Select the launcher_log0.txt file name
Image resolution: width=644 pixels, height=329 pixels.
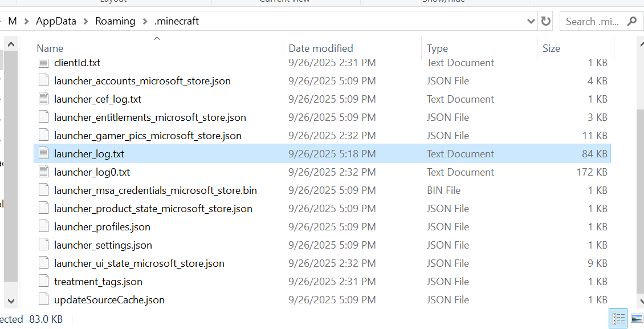tap(92, 172)
